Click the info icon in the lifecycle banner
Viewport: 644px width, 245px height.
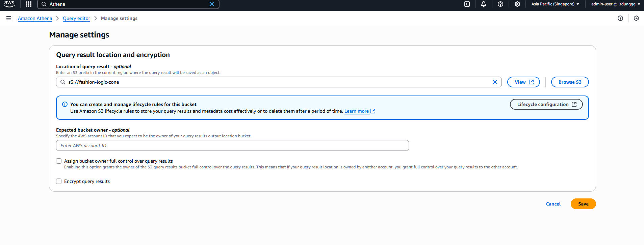click(x=65, y=104)
